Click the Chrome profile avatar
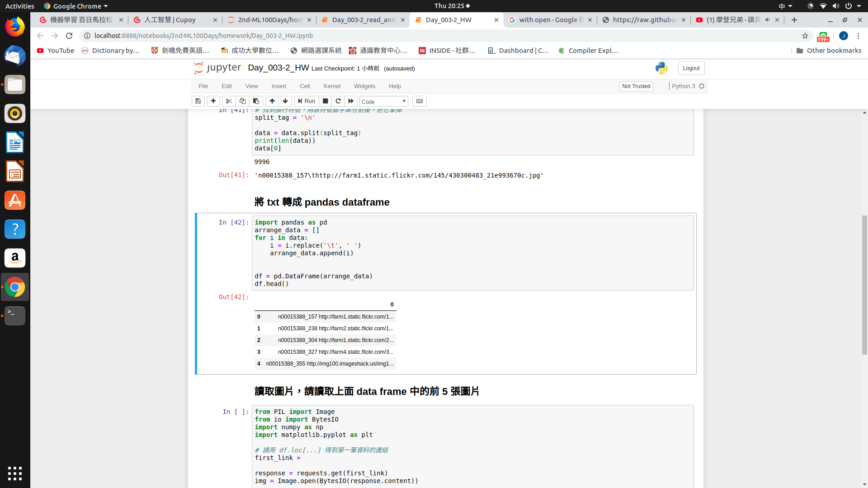Screen dimensions: 868x488 point(844,36)
